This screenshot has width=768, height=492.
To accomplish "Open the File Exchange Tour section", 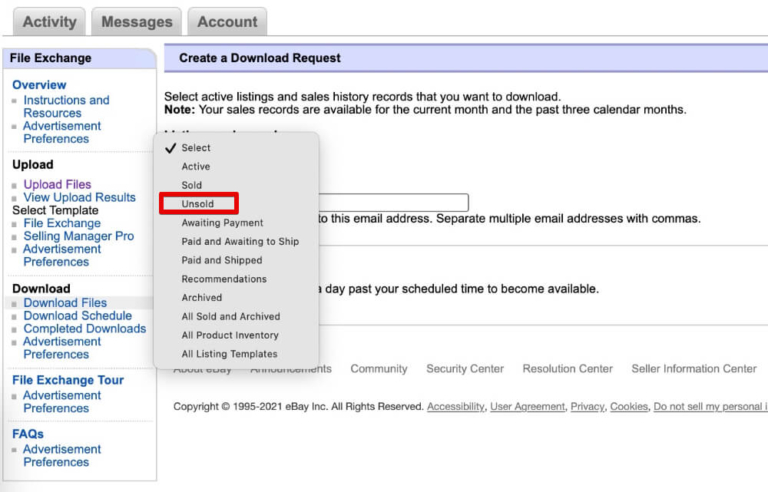I will point(68,380).
